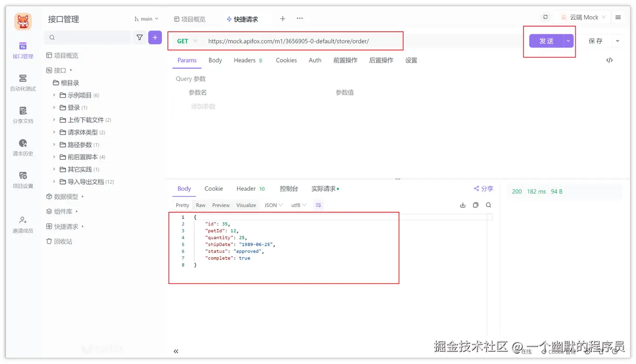Switch to the 快捷请求 tab
Screen dimensions: 636x364
[242, 19]
